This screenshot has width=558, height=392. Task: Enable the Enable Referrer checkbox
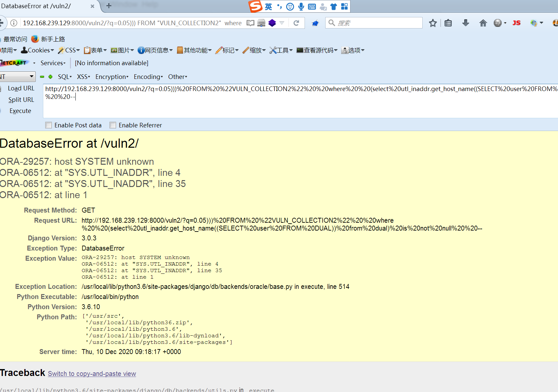click(x=112, y=125)
